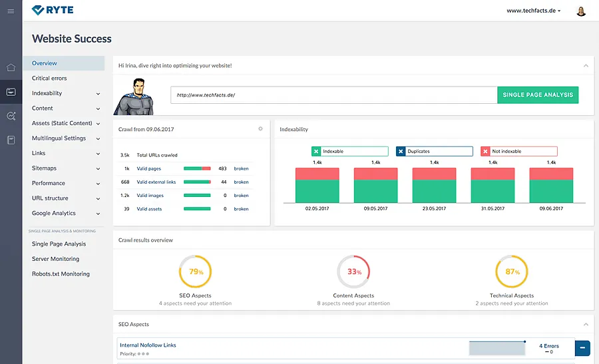Viewport: 599px width, 364px height.
Task: Toggle the Duplicates legend checkbox
Action: [401, 151]
